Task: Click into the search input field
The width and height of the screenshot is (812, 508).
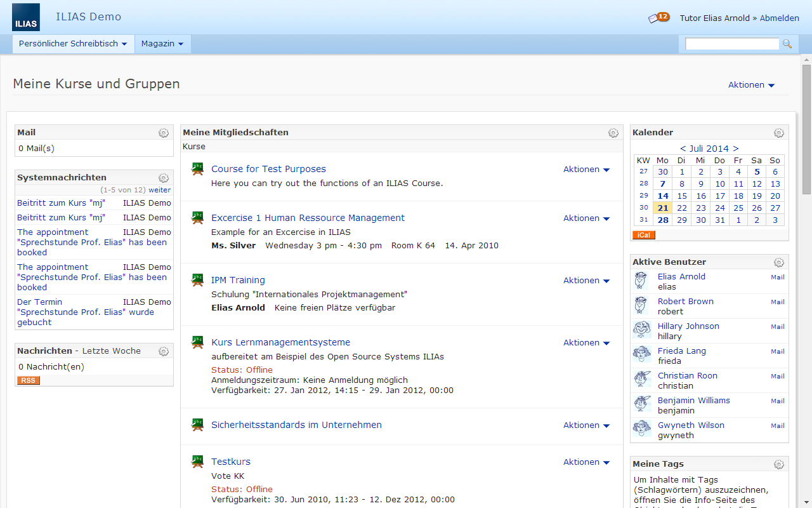Action: pyautogui.click(x=732, y=44)
